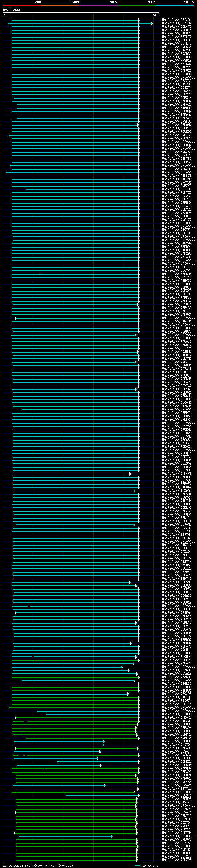The height and width of the screenshot is (868, 197).
Task: Select the AV396433 query label
Action: pyautogui.click(x=11, y=10)
